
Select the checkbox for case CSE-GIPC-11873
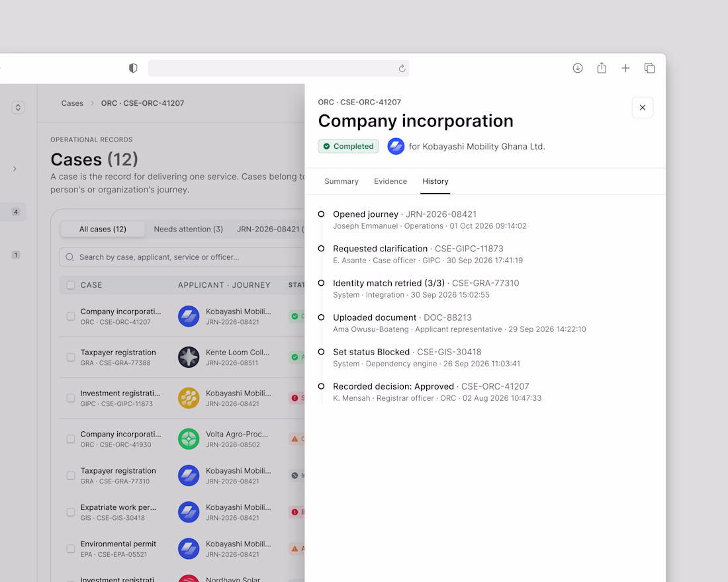[x=71, y=397]
